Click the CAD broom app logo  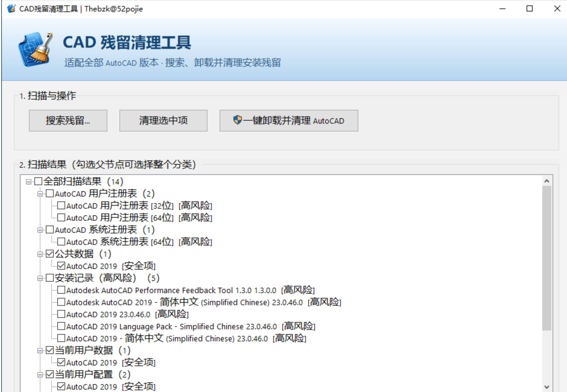pos(36,49)
